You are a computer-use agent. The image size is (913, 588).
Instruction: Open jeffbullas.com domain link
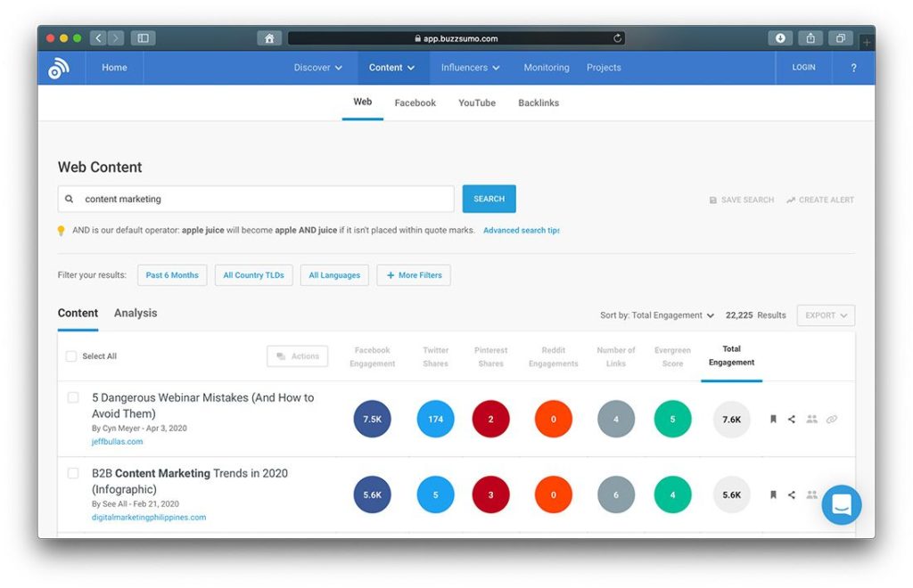tap(117, 441)
